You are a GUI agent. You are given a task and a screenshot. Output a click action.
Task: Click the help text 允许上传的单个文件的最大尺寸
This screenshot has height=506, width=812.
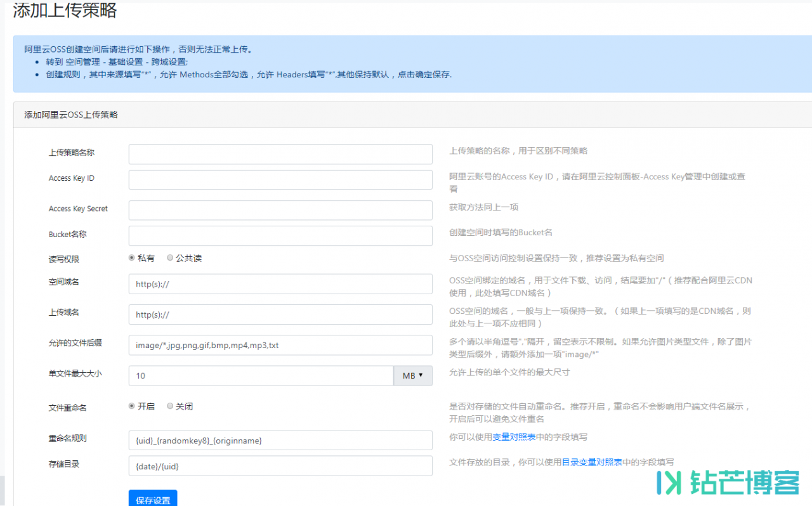click(x=509, y=372)
